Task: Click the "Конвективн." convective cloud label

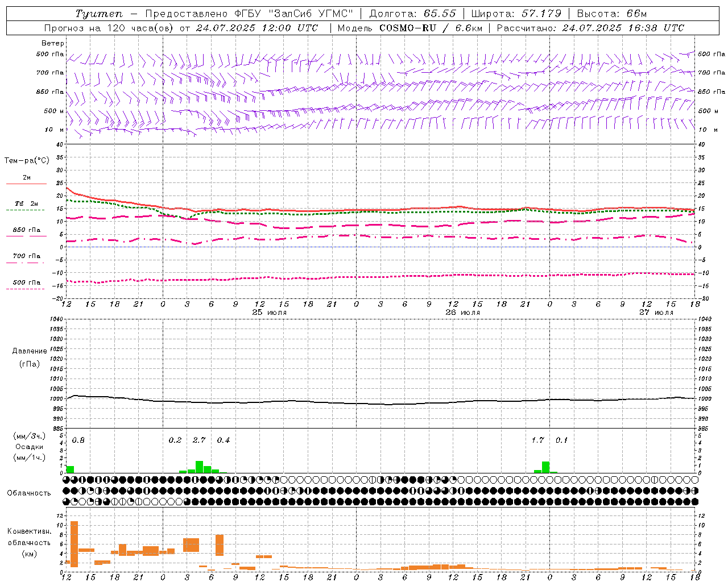Action: point(29,531)
